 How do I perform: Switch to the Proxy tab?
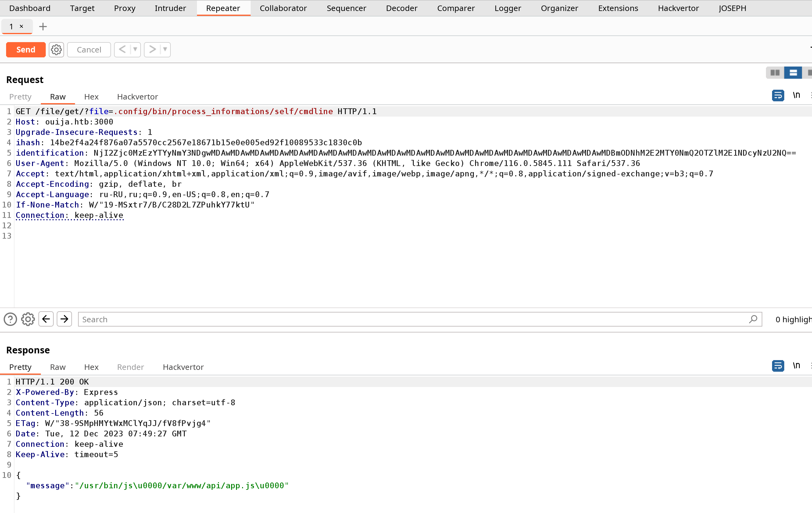[x=124, y=8]
